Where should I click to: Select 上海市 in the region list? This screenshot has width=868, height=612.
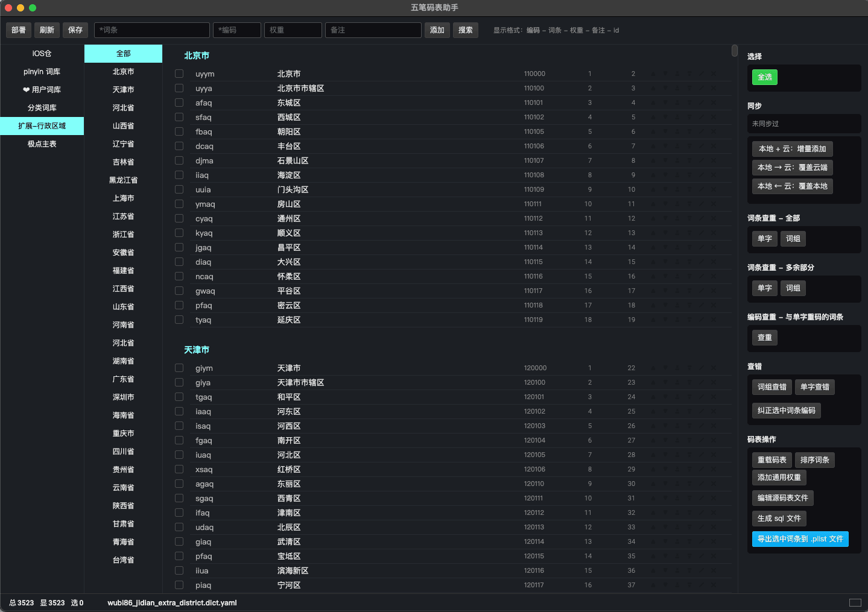click(123, 198)
